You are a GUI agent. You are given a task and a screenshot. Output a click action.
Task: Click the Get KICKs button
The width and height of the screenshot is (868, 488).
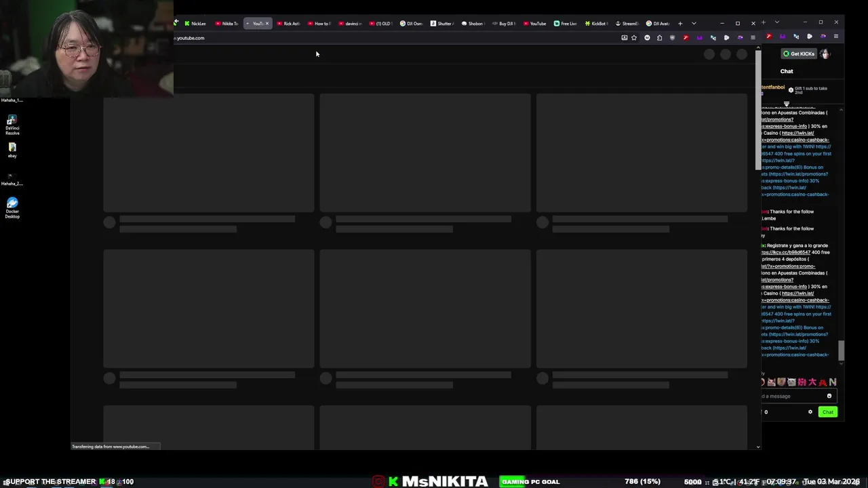[x=799, y=54]
